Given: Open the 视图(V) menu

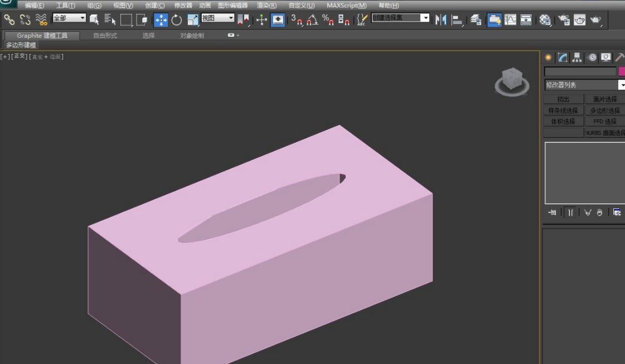Looking at the screenshot, I should [x=123, y=6].
